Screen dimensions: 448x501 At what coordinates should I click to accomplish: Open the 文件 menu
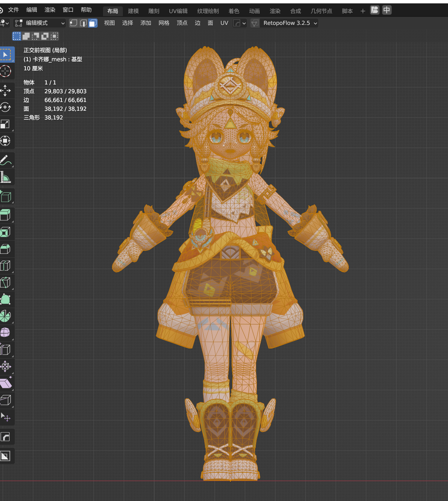pyautogui.click(x=13, y=10)
